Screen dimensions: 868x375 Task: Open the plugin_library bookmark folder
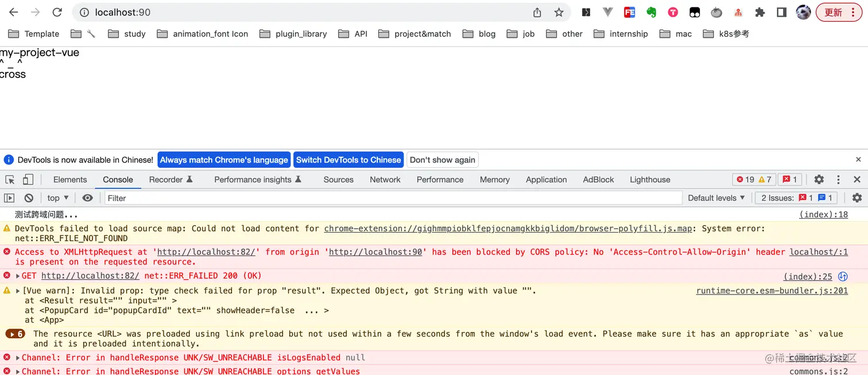tap(293, 34)
